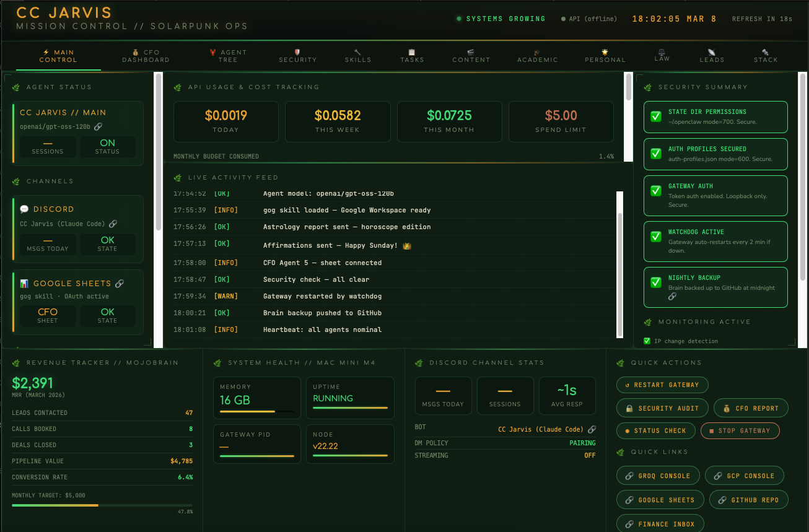Viewport: 809px width, 532px height.
Task: Click the leaf icon beside API Usage & Cost Tracking
Action: (178, 87)
